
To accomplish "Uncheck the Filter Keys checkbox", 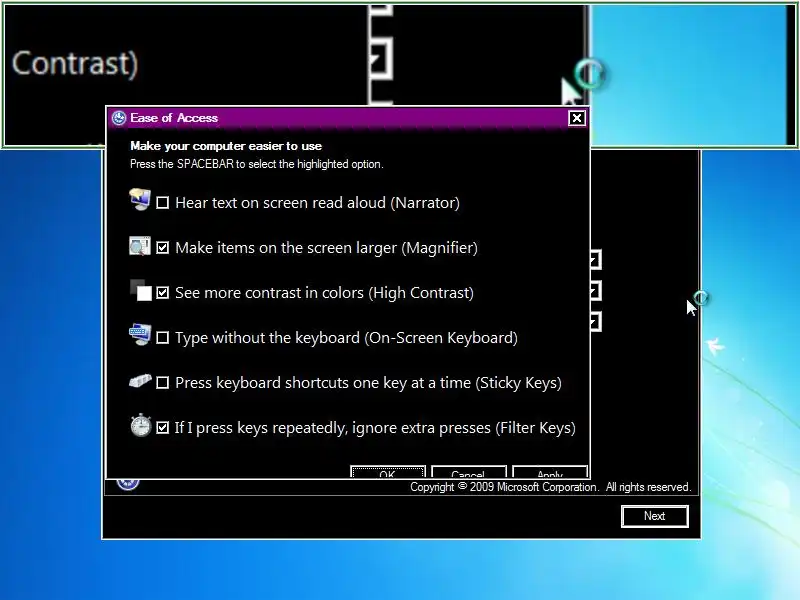I will point(162,428).
